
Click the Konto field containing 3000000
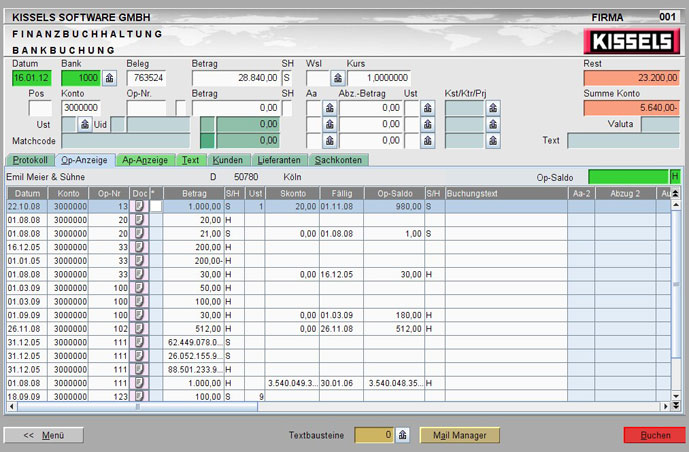click(x=81, y=108)
